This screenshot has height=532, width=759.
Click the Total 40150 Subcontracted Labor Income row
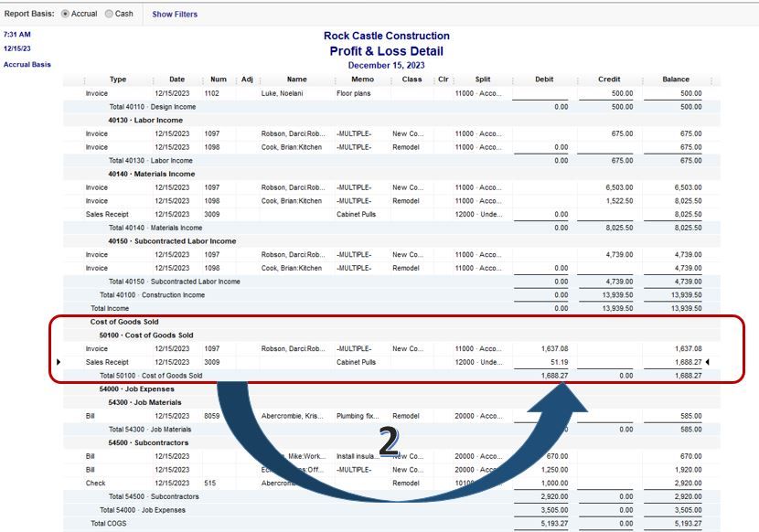(391, 282)
